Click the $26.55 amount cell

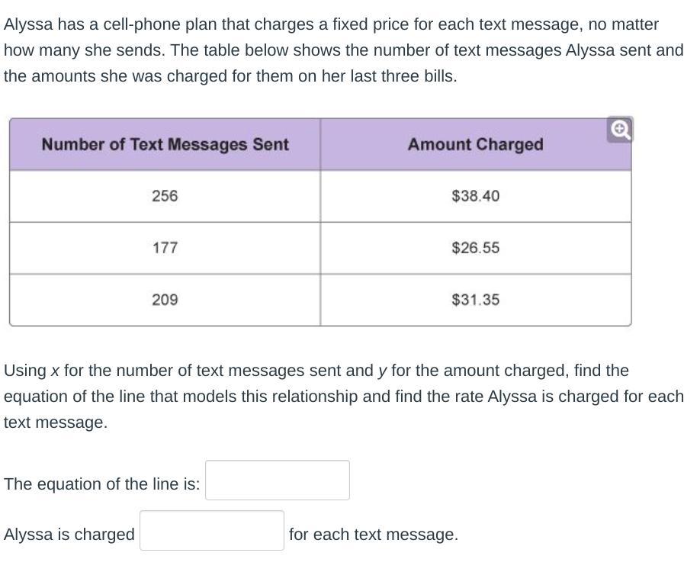tap(475, 248)
